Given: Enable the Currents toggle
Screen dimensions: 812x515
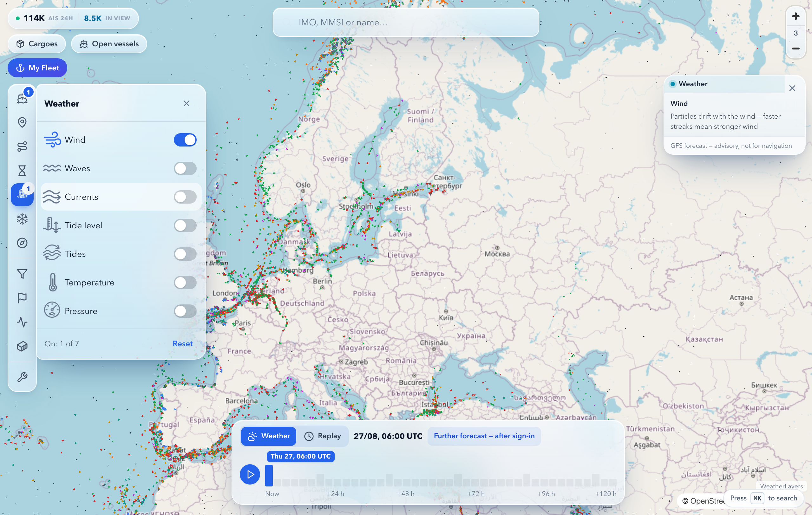Looking at the screenshot, I should click(185, 197).
